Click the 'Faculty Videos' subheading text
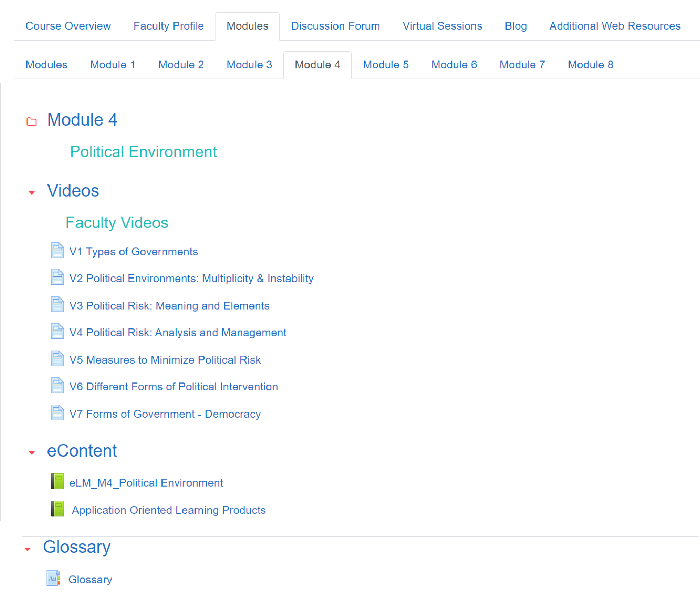 117,223
